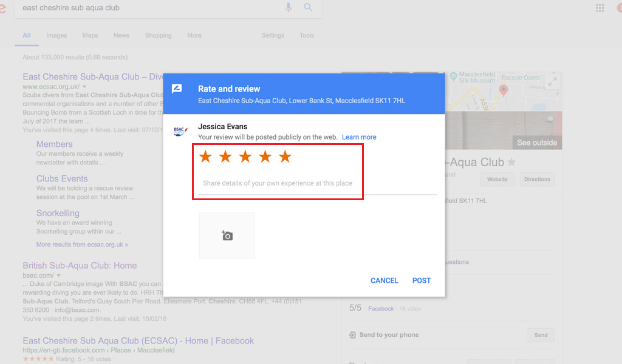Open the Clubs Events sitelink
This screenshot has width=622, height=364.
(x=62, y=178)
